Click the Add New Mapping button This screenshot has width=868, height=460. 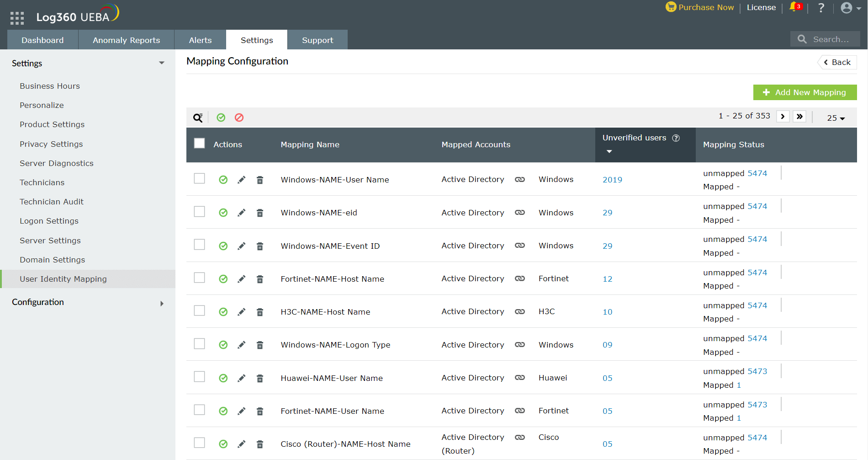tap(804, 92)
